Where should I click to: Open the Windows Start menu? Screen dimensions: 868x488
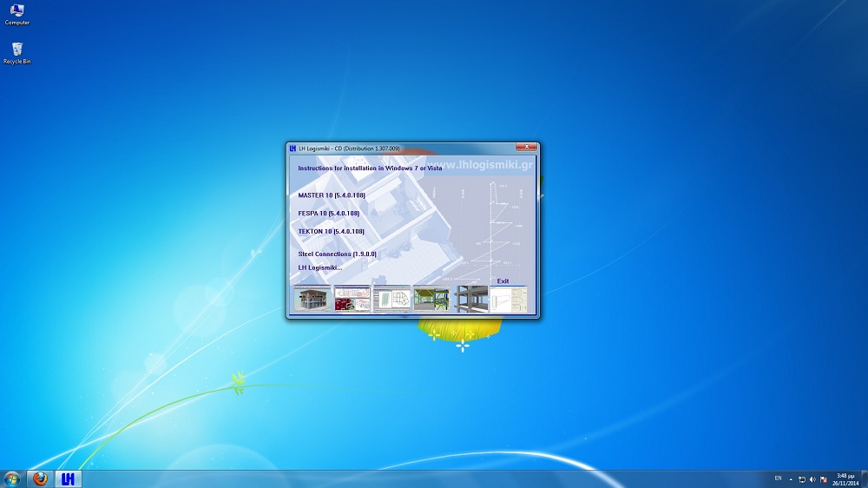tap(11, 478)
